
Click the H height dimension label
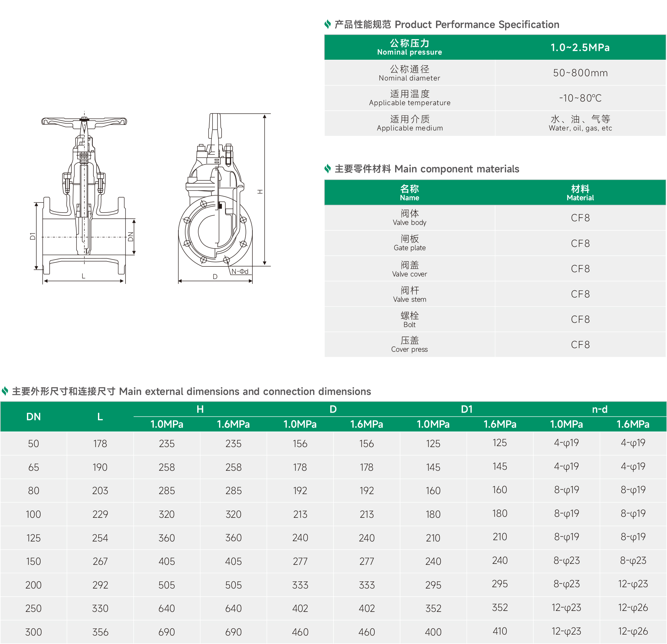pos(260,192)
